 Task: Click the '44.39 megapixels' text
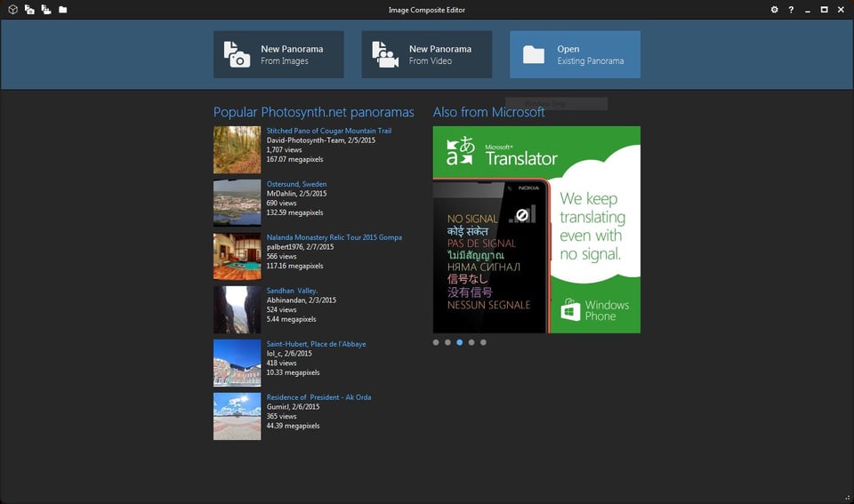(x=293, y=426)
